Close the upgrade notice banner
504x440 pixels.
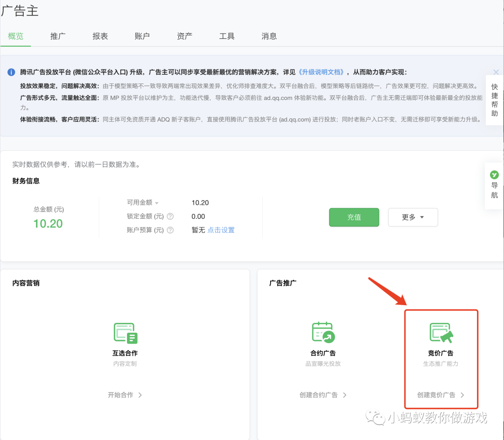496,72
